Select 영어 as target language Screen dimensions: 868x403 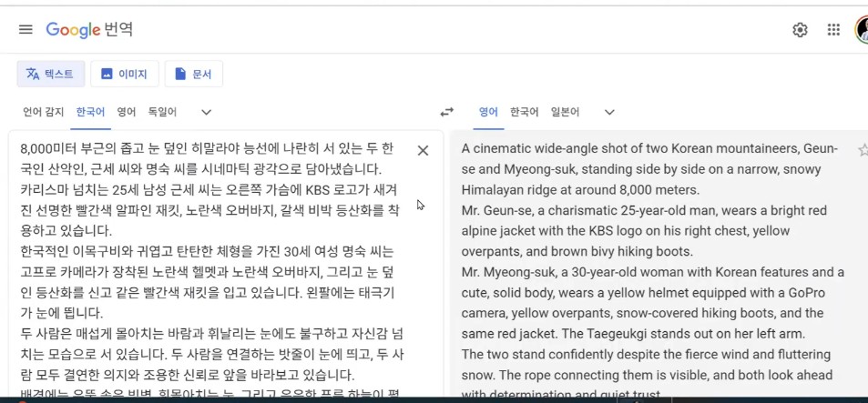tap(488, 112)
